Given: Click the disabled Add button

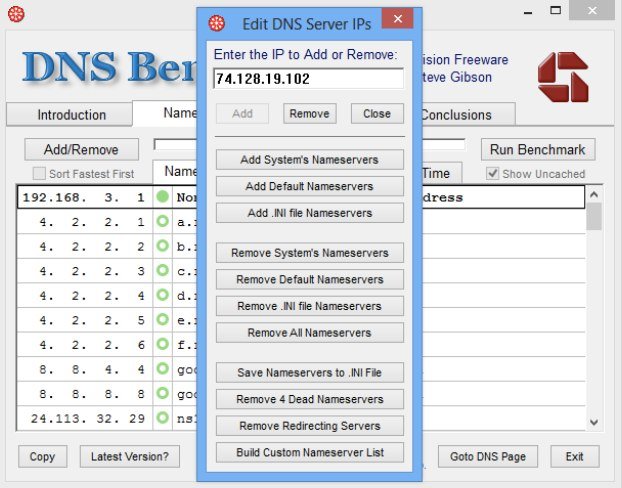Looking at the screenshot, I should click(242, 114).
